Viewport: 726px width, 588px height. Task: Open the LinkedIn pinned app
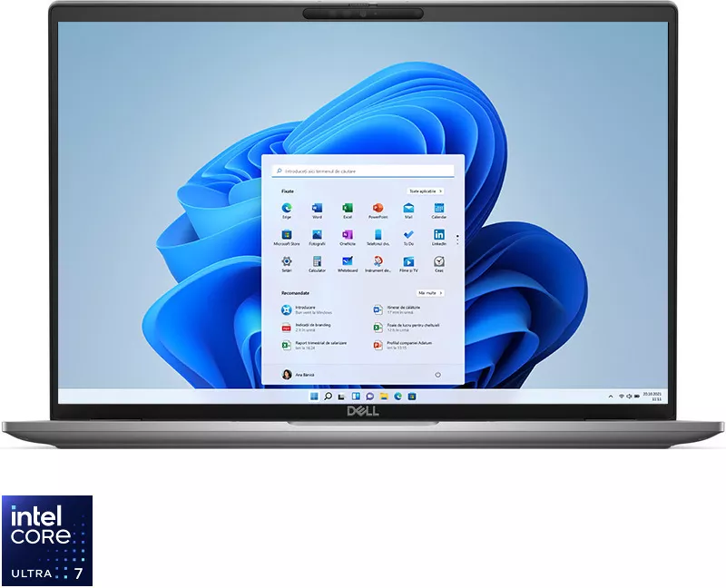(439, 237)
